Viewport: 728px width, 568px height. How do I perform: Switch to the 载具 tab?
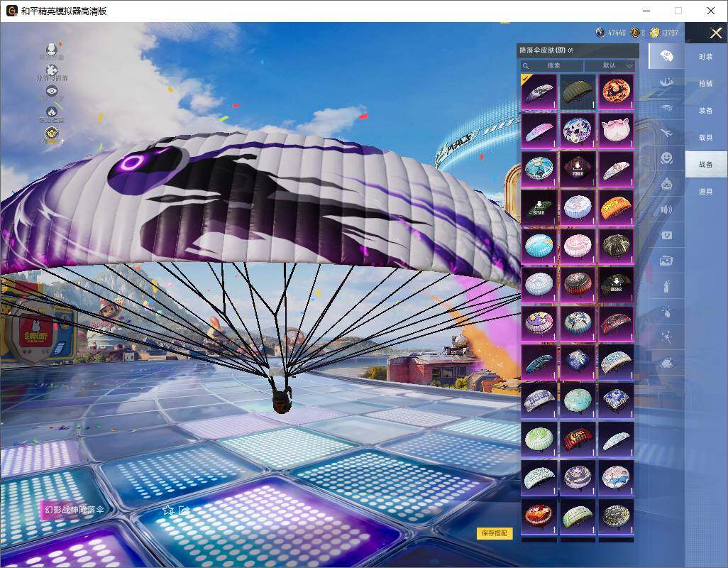[x=706, y=138]
